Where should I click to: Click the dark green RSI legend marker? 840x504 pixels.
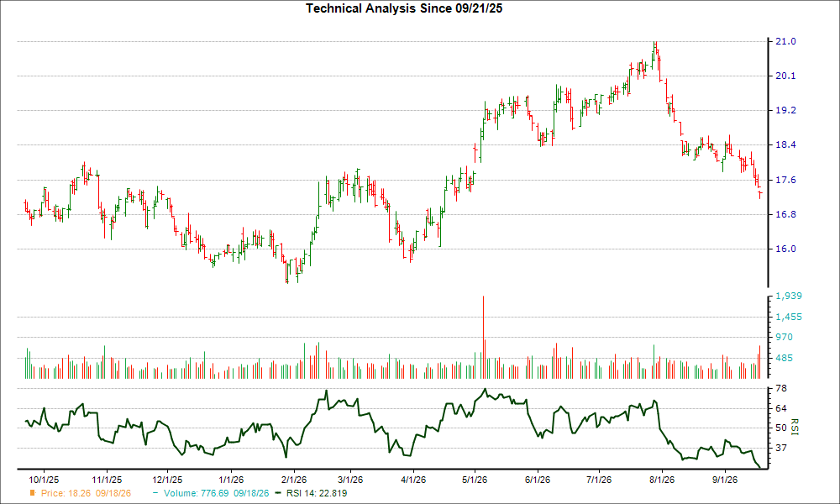(x=277, y=493)
